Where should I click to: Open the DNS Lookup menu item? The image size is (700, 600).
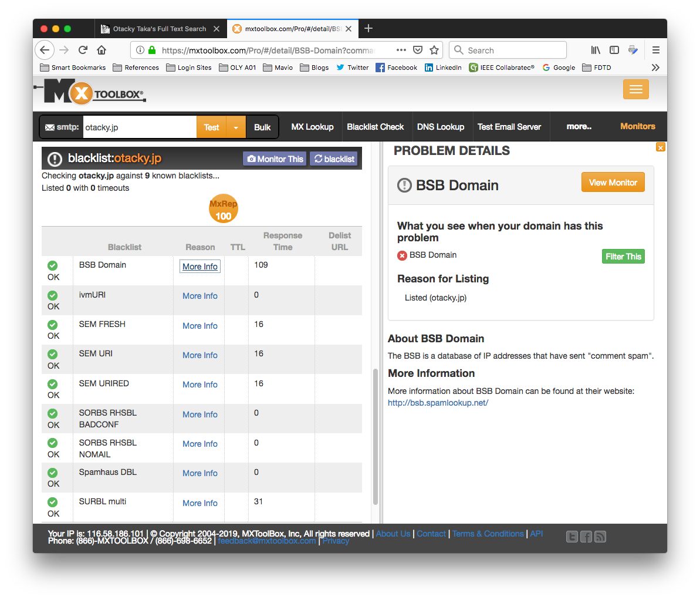440,127
